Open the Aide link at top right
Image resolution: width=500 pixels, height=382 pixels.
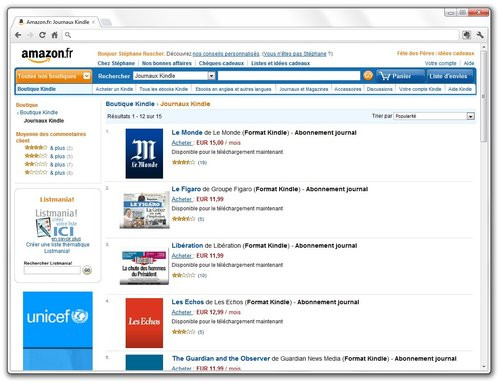pos(469,63)
